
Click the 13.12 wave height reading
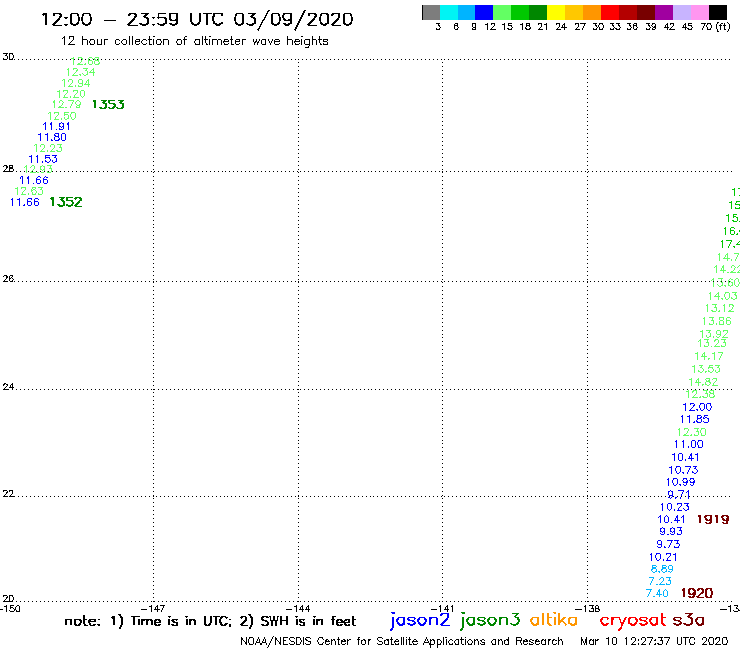[x=720, y=308]
